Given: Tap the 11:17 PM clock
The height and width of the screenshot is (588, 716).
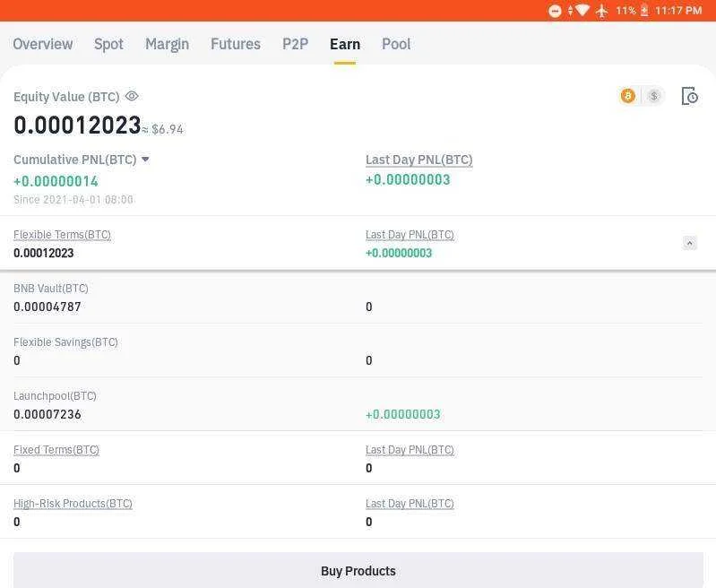Looking at the screenshot, I should click(678, 11).
